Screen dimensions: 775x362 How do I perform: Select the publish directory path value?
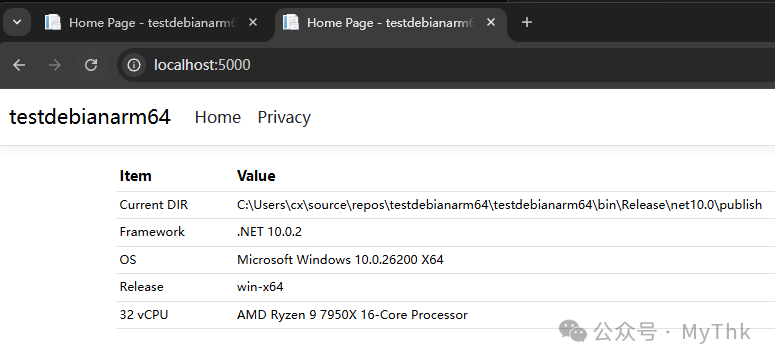(500, 205)
